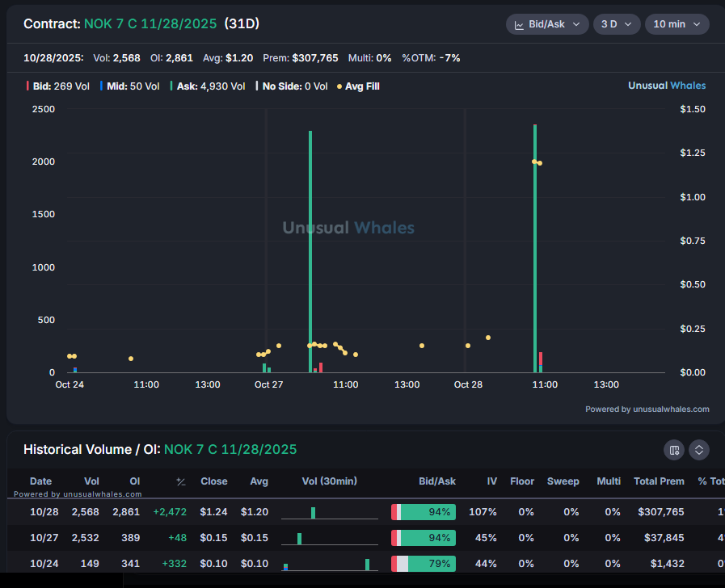Click the 10/24 Vol (30min) sparkline

[329, 564]
